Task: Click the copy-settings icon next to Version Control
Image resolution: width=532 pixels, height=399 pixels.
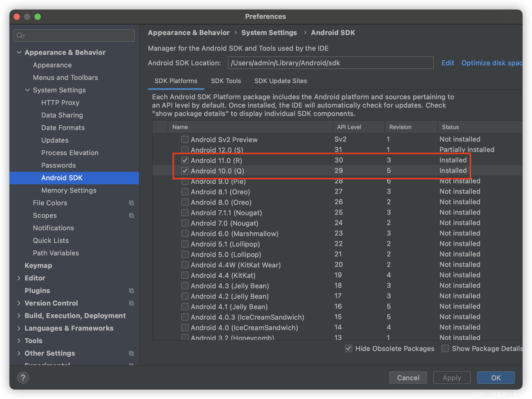Action: point(131,303)
